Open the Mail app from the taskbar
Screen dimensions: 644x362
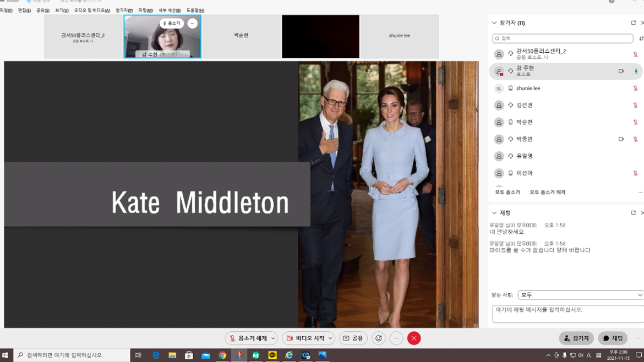[x=205, y=355]
